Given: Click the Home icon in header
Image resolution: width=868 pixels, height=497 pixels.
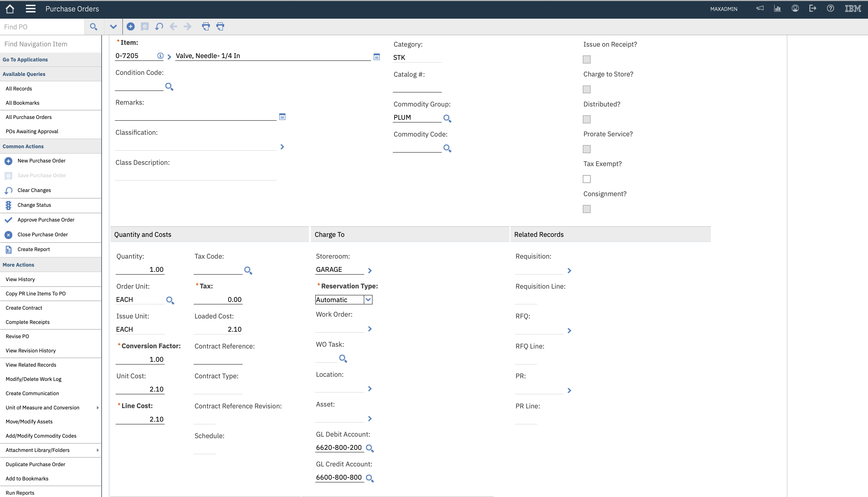Looking at the screenshot, I should point(10,9).
